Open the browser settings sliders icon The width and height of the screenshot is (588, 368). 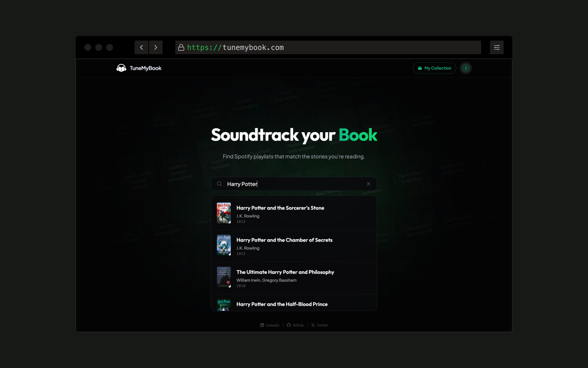(x=497, y=47)
